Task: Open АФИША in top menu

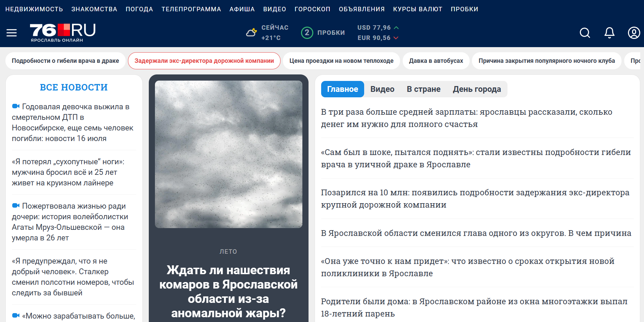Action: pos(242,9)
